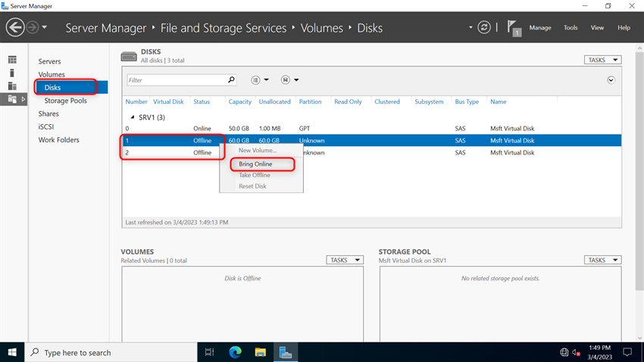Click the muted volume tray icon
Screen dimensions: 644x362
[576, 353]
